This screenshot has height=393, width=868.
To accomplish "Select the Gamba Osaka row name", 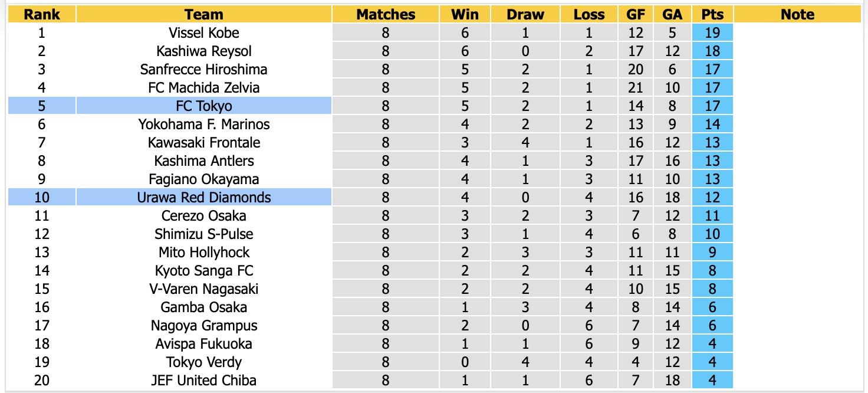I will (204, 307).
